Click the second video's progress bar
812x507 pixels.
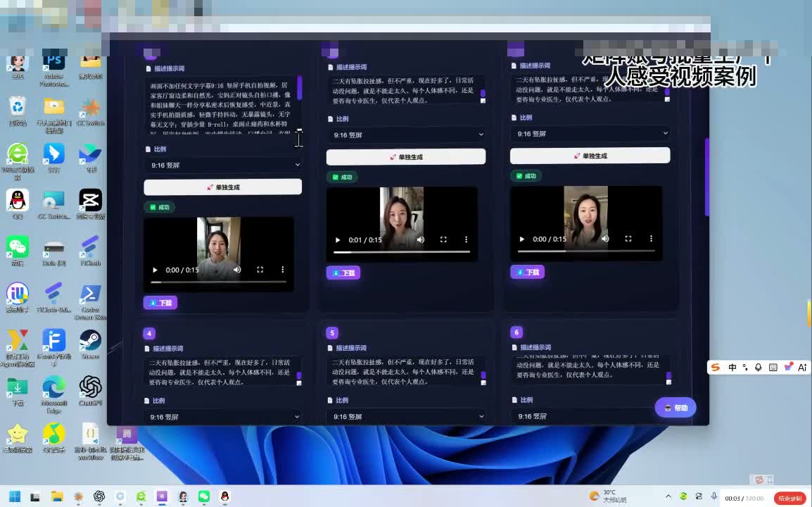click(402, 252)
